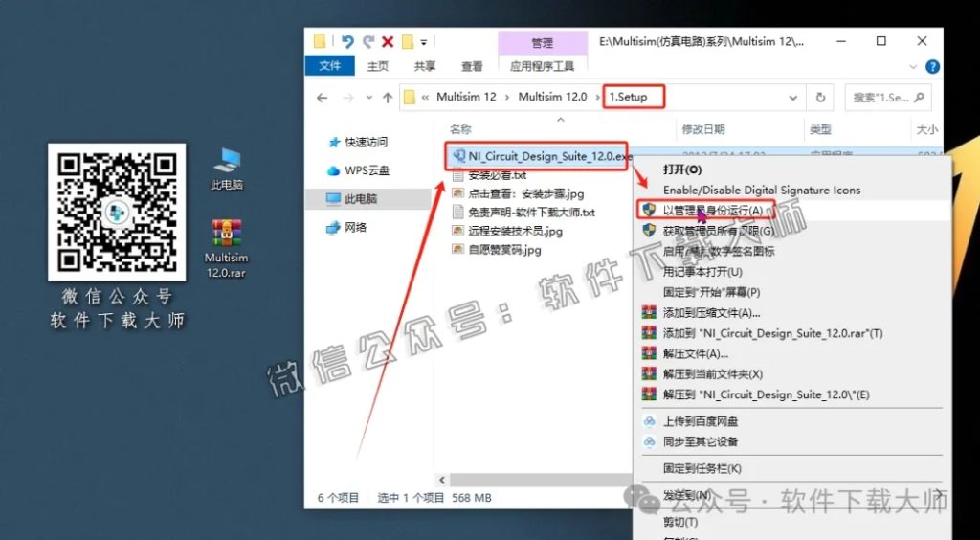The height and width of the screenshot is (540, 980).
Task: Open the address bar history dropdown
Action: click(x=792, y=98)
